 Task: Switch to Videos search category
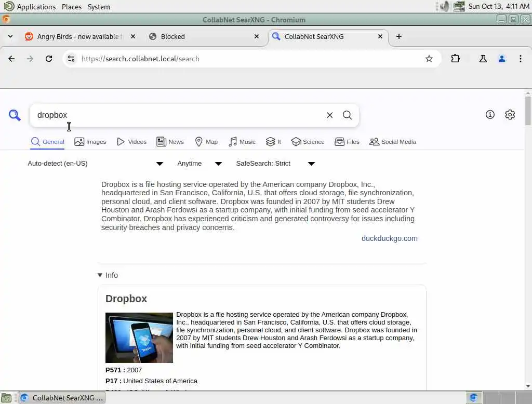131,142
